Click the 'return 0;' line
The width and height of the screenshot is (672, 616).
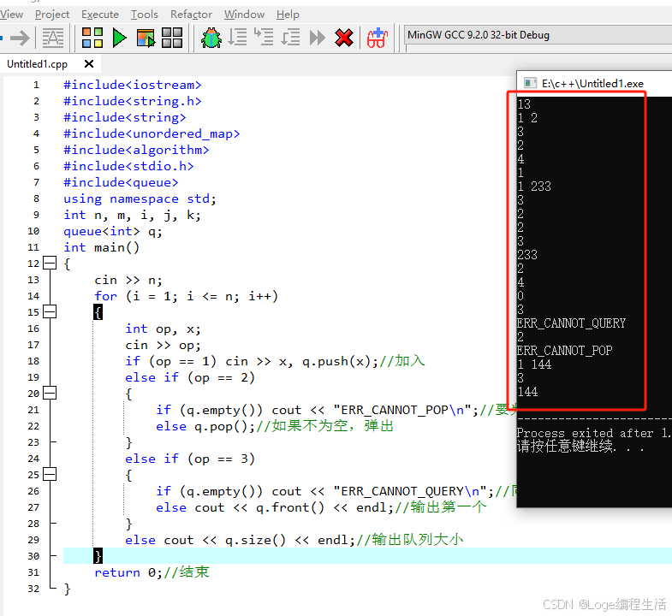tap(152, 572)
